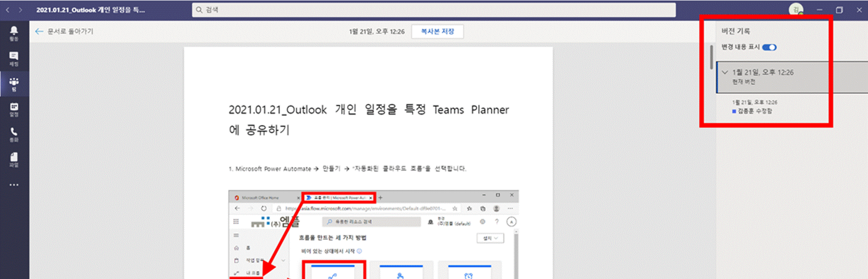
Task: Go back with the title bar left arrow
Action: [x=8, y=10]
